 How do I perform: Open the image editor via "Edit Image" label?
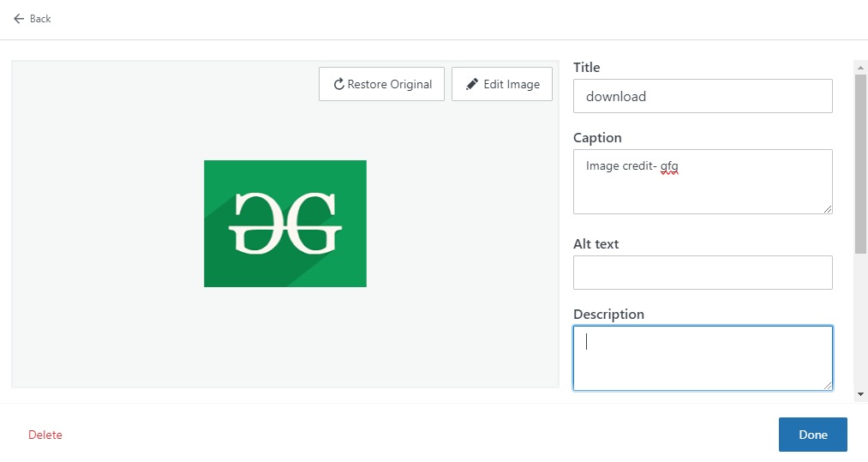pyautogui.click(x=512, y=85)
